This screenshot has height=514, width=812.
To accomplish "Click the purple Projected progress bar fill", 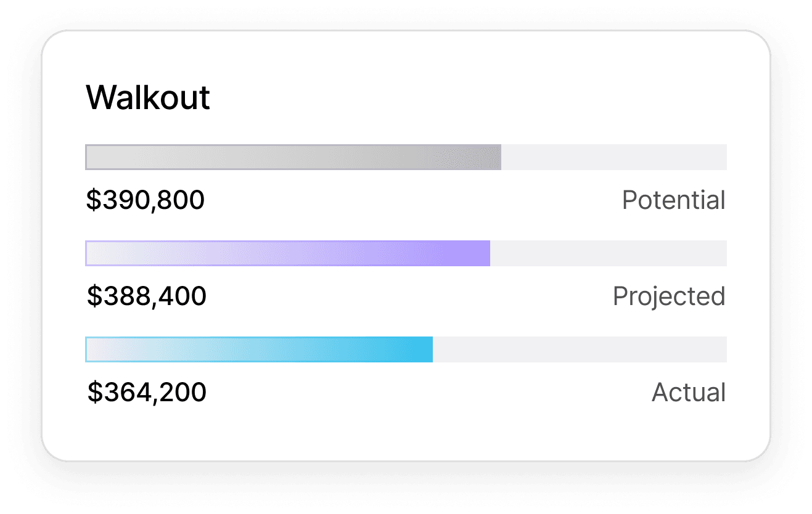I will [287, 253].
